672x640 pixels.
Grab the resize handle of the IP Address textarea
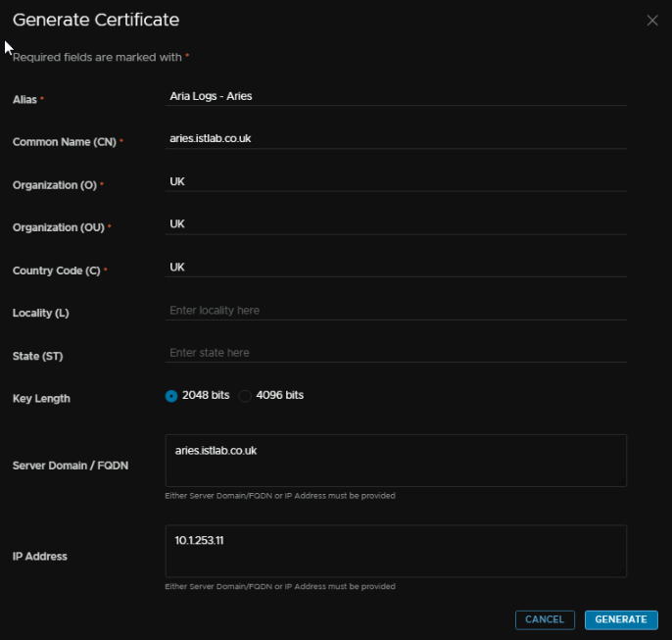click(x=623, y=573)
